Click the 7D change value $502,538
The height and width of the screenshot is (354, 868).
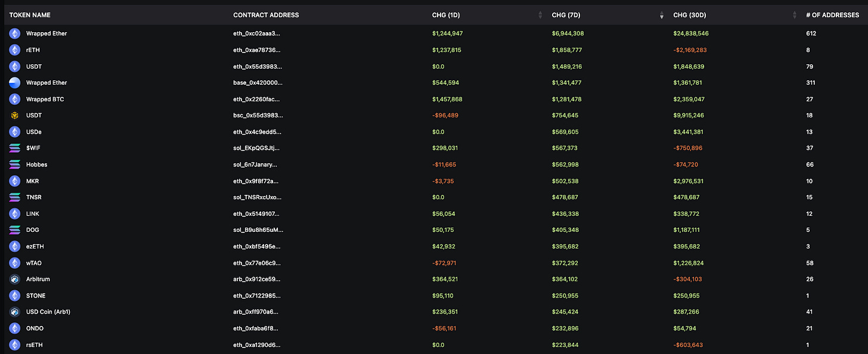[565, 181]
